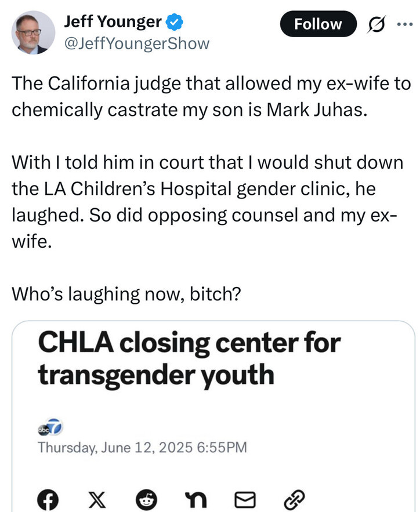Click the Thursday, June 12, 2025 timestamp

(x=142, y=448)
